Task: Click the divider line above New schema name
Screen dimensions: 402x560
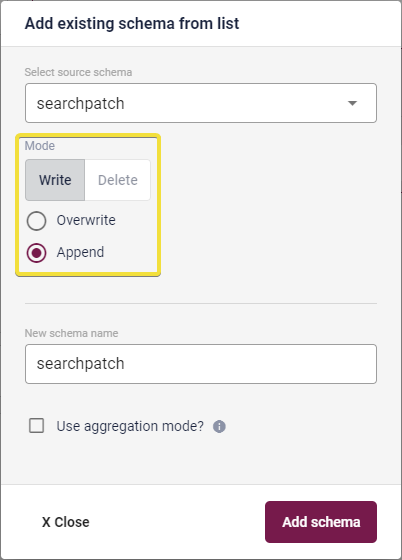Action: (x=201, y=304)
